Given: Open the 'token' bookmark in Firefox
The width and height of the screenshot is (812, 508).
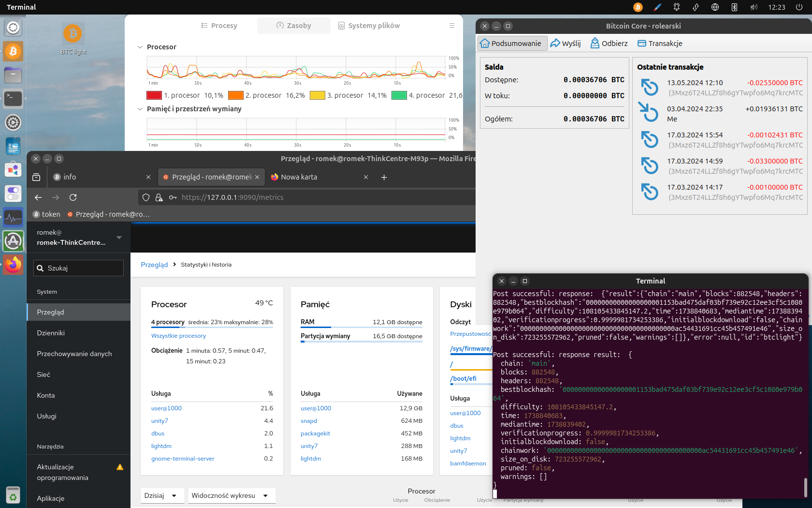Looking at the screenshot, I should pos(46,214).
